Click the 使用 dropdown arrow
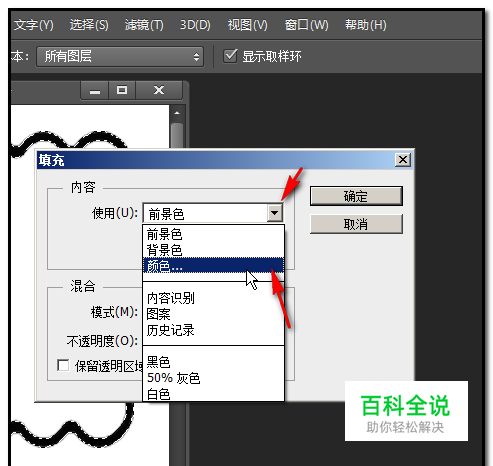 coord(275,213)
